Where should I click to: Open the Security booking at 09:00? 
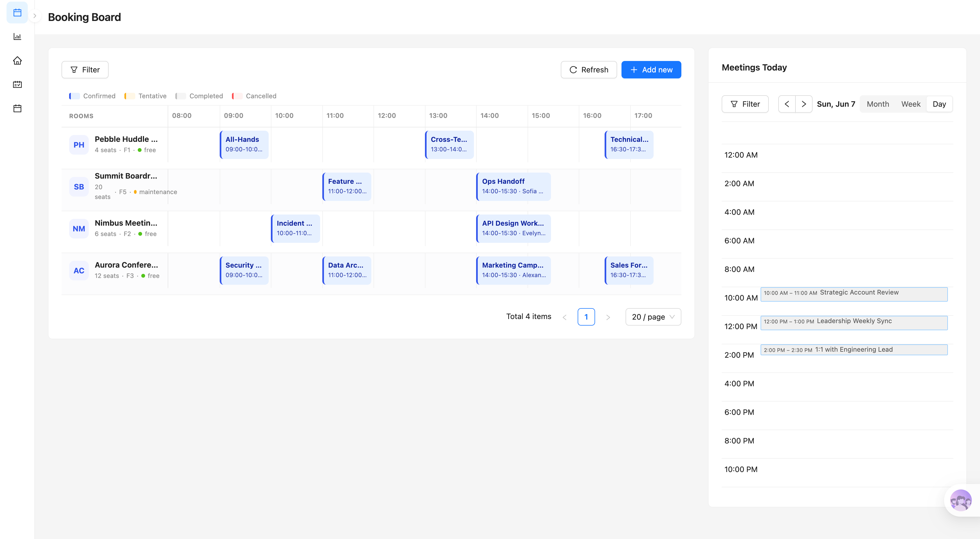[244, 270]
